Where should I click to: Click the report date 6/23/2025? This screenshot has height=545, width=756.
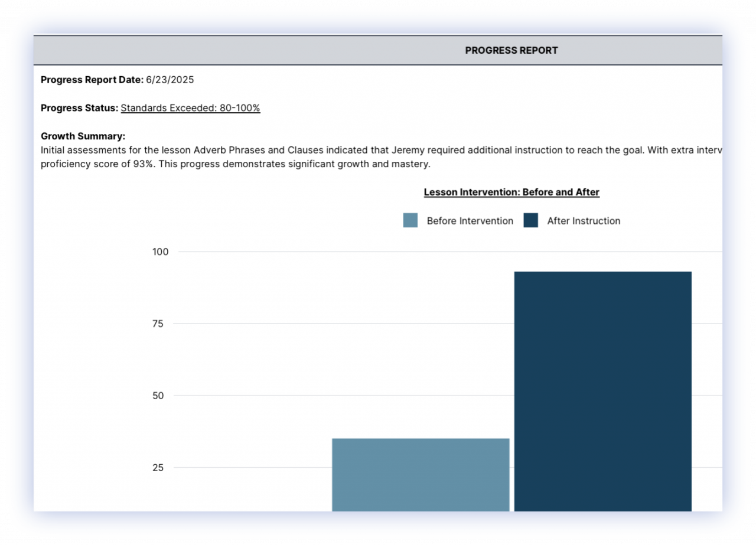tap(170, 80)
